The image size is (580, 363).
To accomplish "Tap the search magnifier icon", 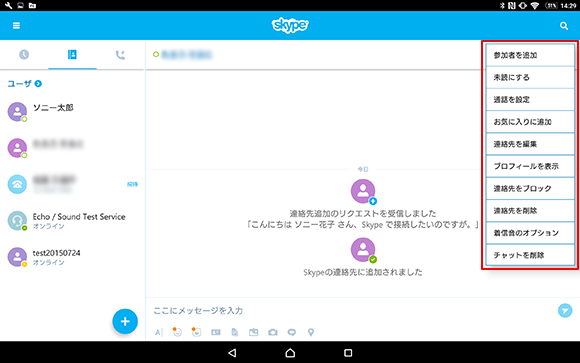I will tap(564, 26).
